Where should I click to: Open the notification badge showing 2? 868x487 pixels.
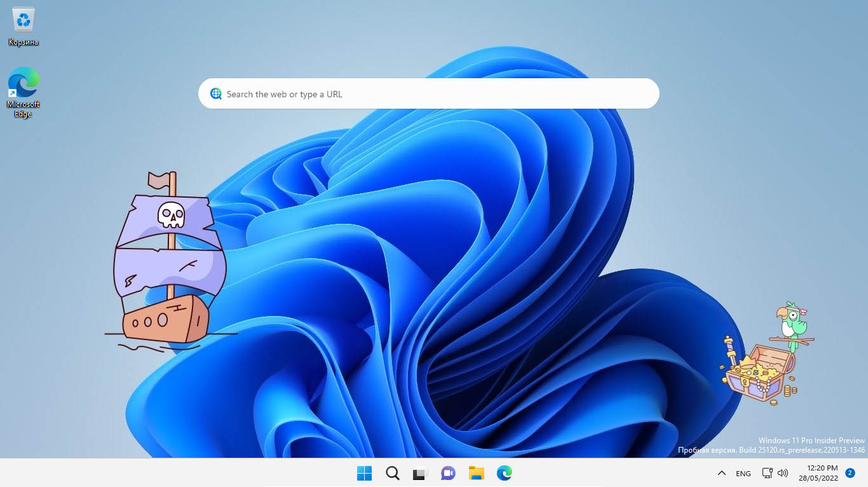(850, 473)
